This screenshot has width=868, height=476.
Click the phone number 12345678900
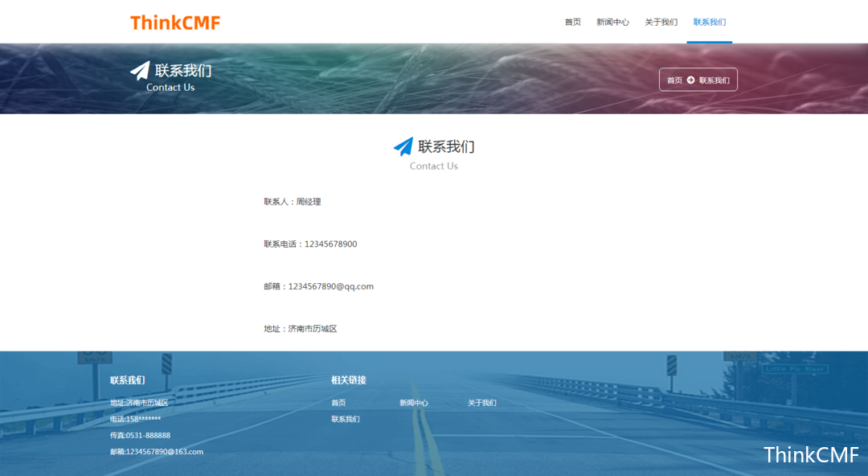click(x=330, y=244)
